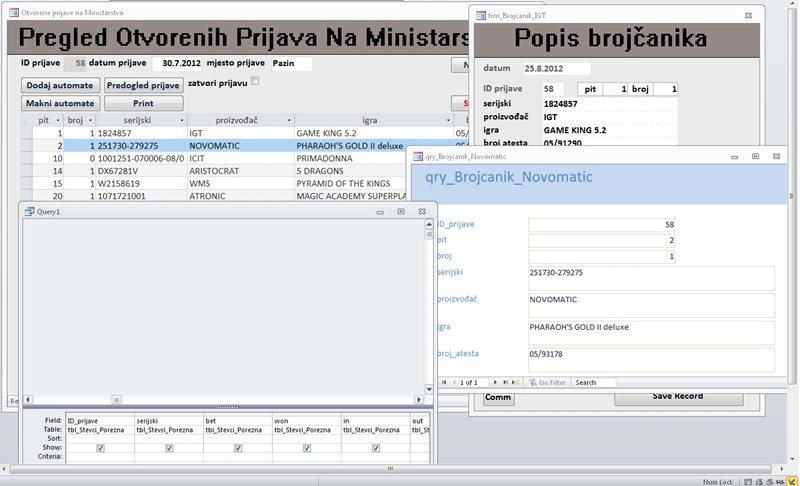Click Save Record in frm_Brojcanik_IGT
800x486 pixels.
pyautogui.click(x=678, y=397)
